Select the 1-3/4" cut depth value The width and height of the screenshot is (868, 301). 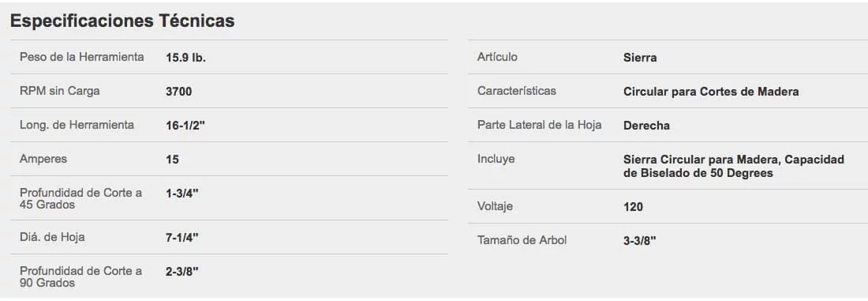click(x=182, y=194)
